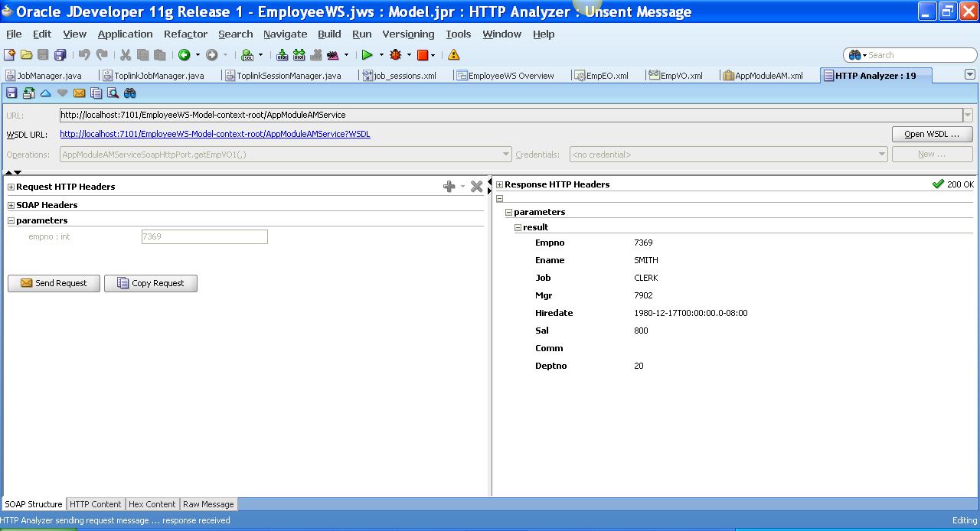
Task: Click the Undo arrow icon
Action: point(84,55)
